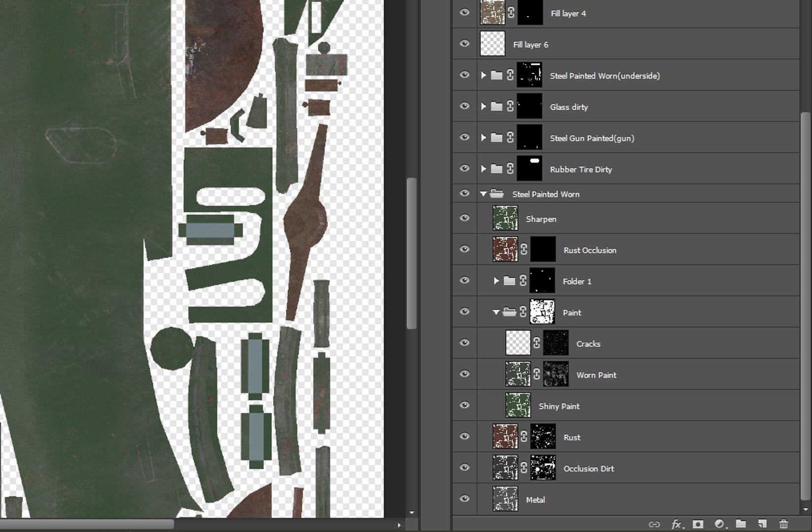
Task: Toggle visibility of Shiny Paint layer
Action: tap(464, 405)
